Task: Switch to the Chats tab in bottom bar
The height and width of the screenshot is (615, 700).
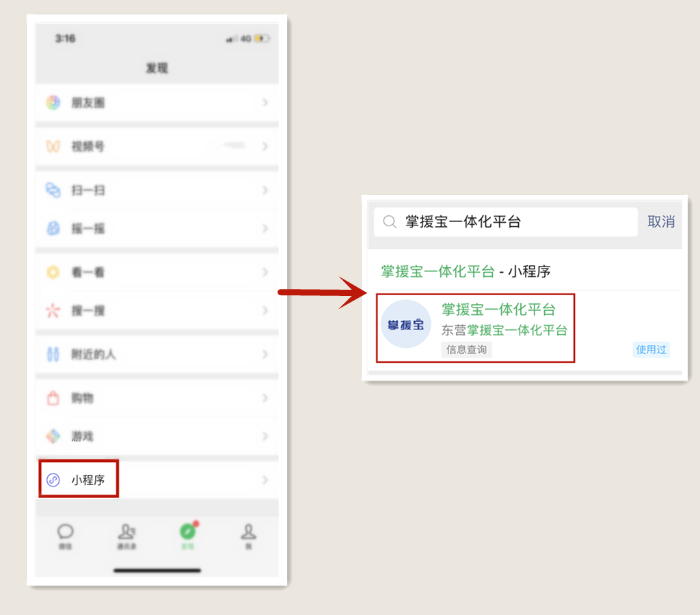Action: tap(65, 536)
